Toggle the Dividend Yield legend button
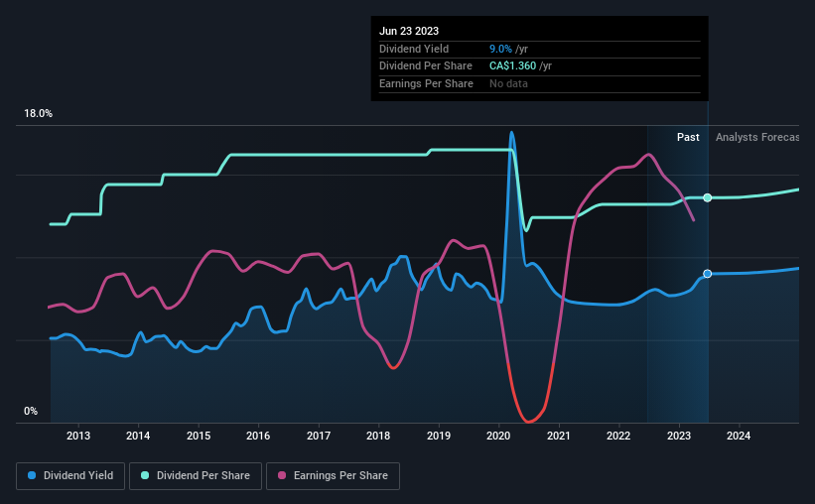The image size is (815, 504). point(70,476)
